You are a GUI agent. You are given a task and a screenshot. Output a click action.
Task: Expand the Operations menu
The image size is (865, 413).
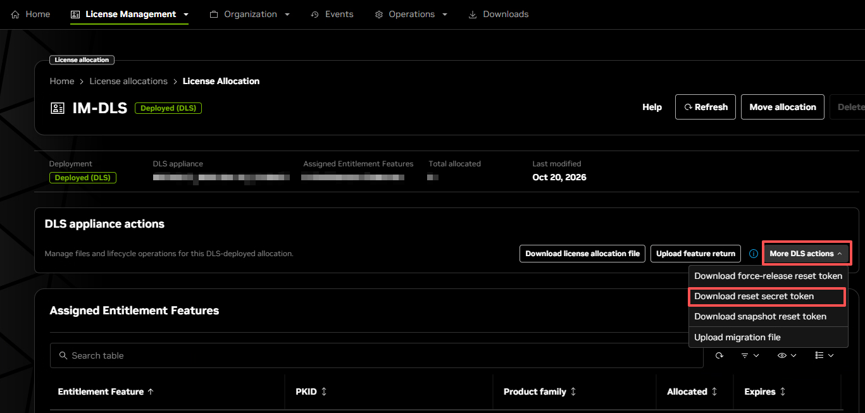tap(411, 14)
